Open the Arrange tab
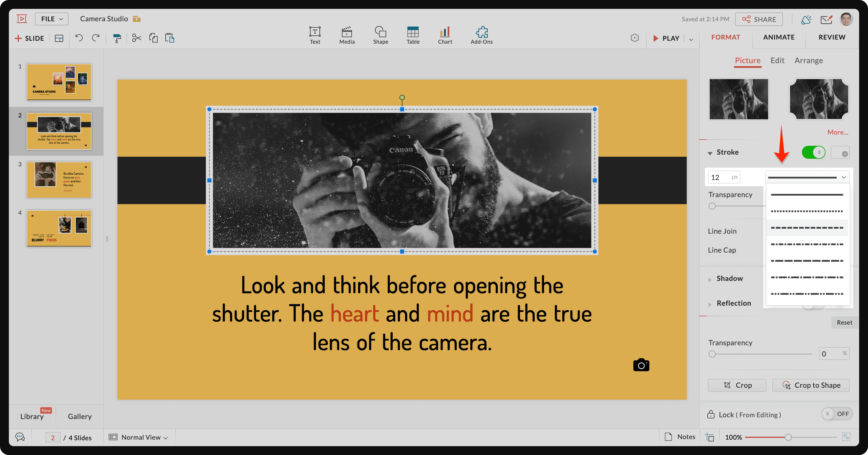 pos(808,60)
